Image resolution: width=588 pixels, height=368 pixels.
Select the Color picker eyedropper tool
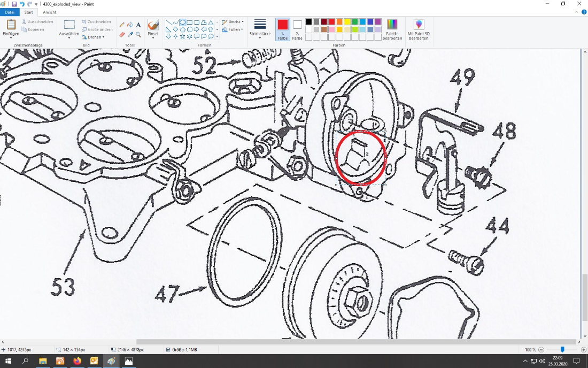coord(130,35)
